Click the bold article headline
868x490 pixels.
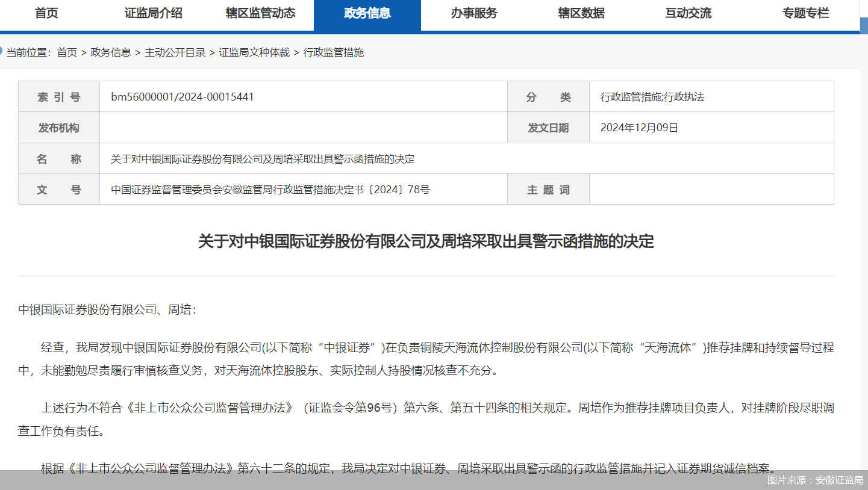pos(426,241)
